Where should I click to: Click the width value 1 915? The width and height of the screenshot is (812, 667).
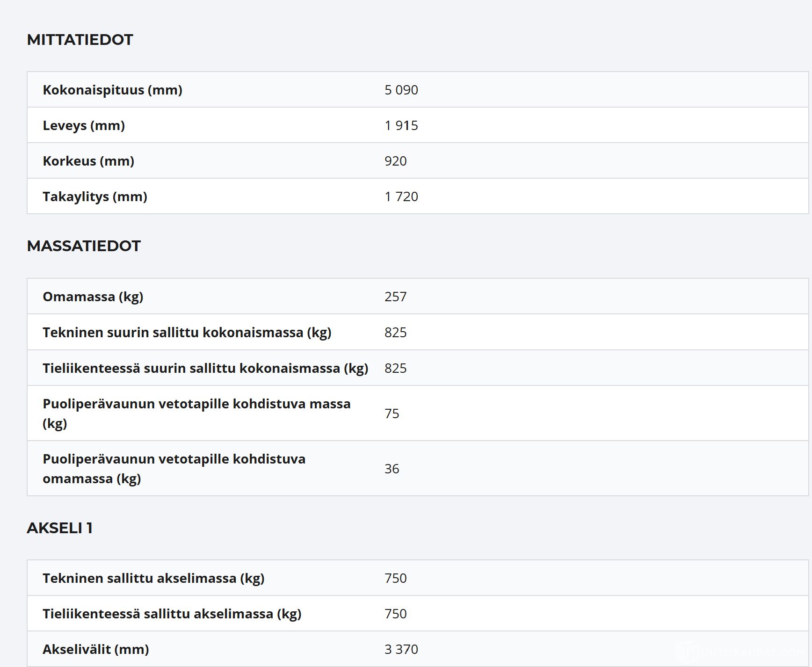(x=401, y=125)
